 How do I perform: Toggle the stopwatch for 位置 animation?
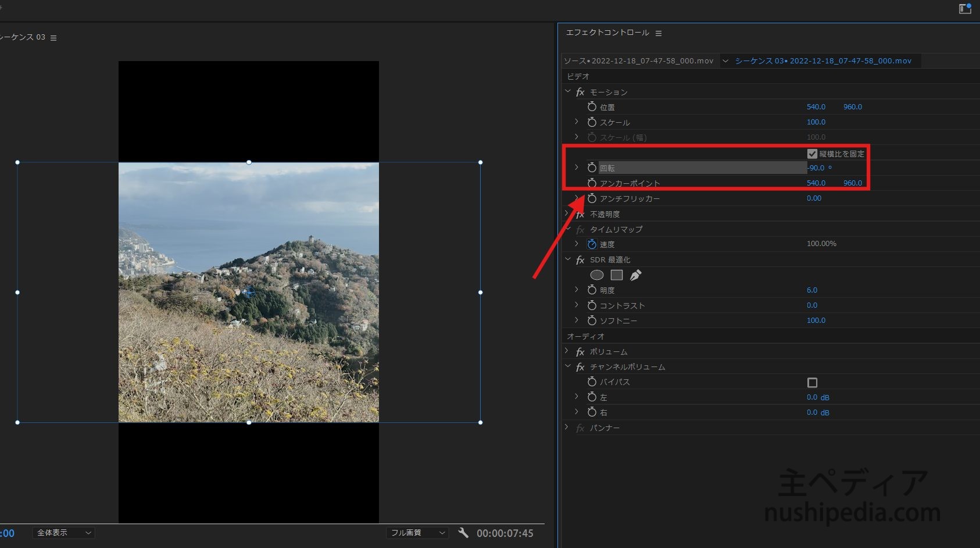(x=592, y=107)
